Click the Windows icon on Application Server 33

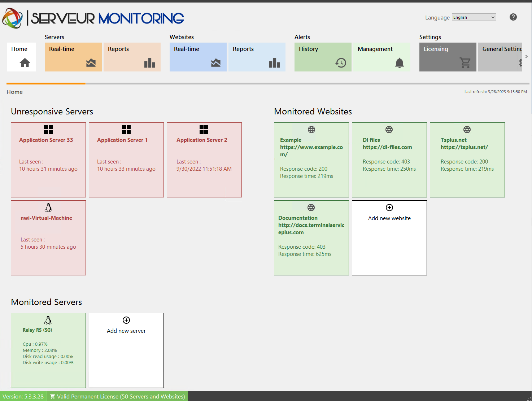[48, 130]
